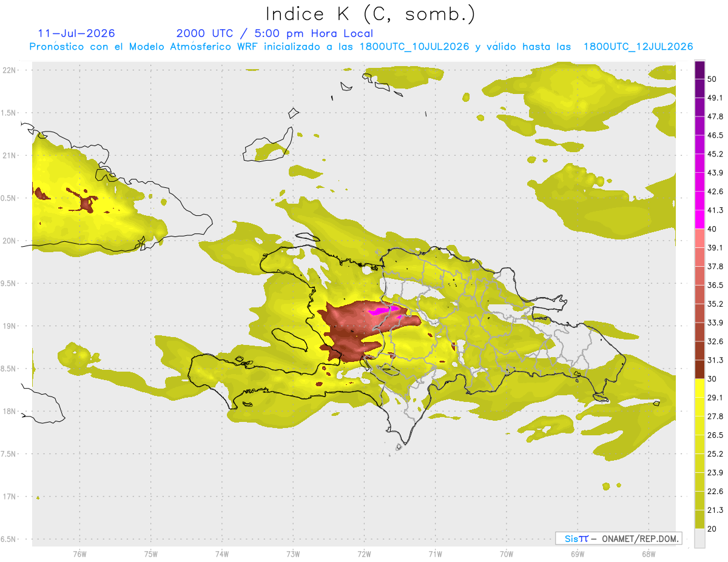Image resolution: width=728 pixels, height=562 pixels.
Task: Click the colorbar value "37.8"
Action: [715, 266]
